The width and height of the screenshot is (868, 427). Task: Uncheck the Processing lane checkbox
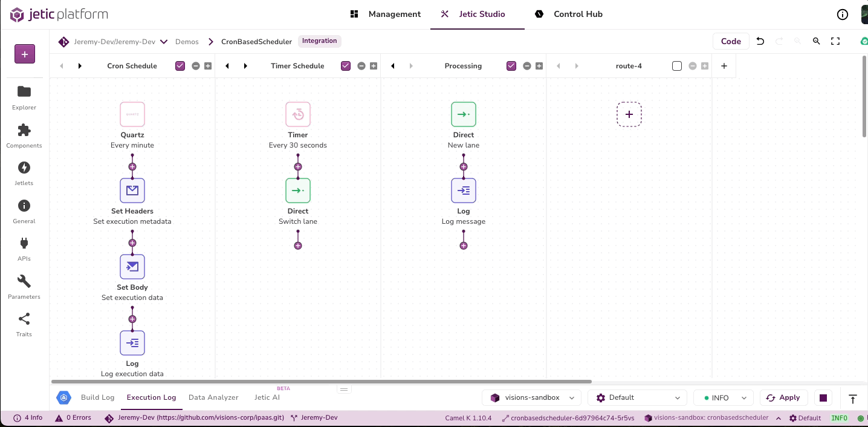click(511, 66)
